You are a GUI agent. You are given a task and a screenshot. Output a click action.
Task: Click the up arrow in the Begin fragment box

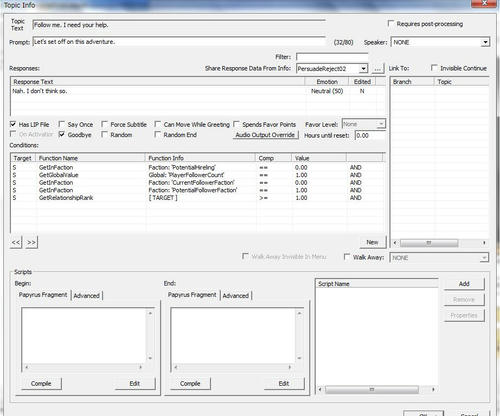150,313
